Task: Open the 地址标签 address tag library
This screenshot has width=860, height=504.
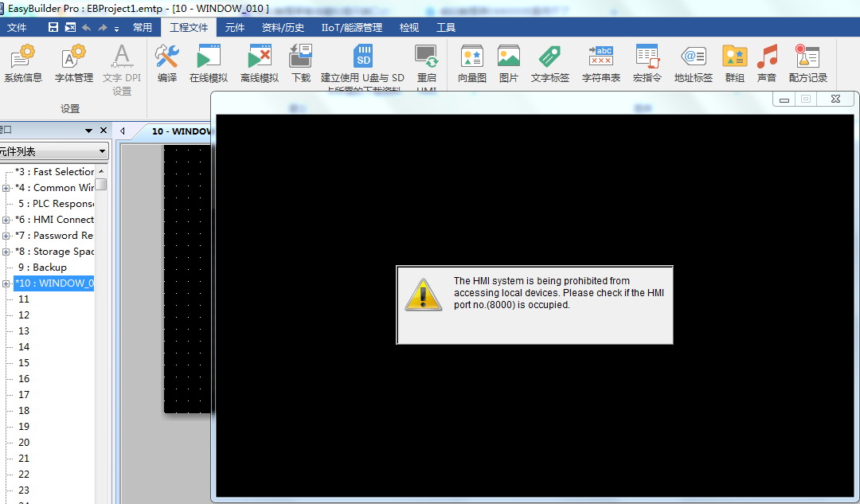Action: tap(694, 63)
